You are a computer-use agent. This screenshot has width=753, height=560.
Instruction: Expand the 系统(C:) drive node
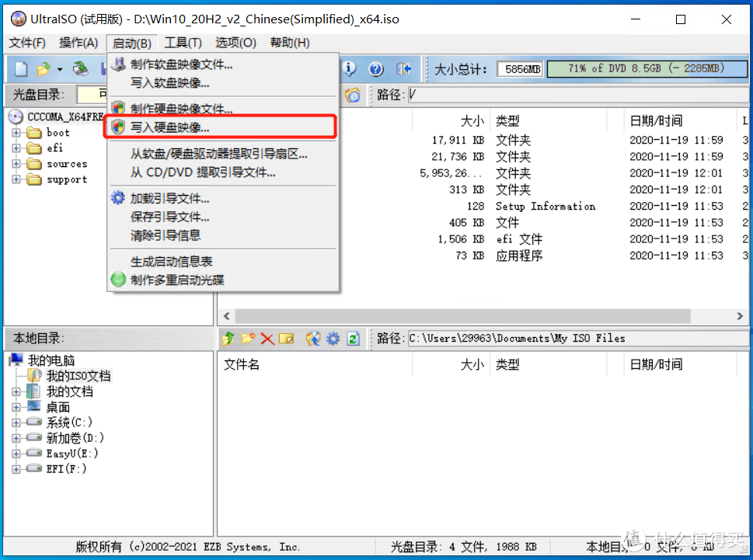[16, 423]
